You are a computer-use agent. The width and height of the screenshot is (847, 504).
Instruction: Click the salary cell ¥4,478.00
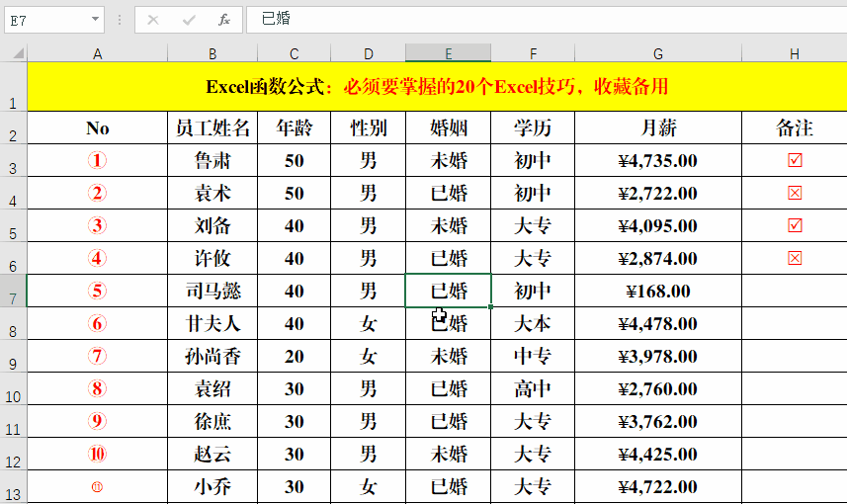pos(658,323)
